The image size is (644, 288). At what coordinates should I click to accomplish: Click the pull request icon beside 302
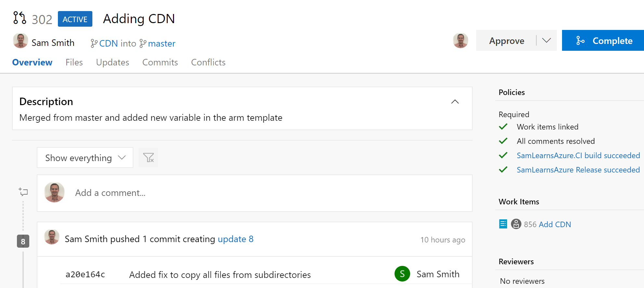click(x=20, y=18)
